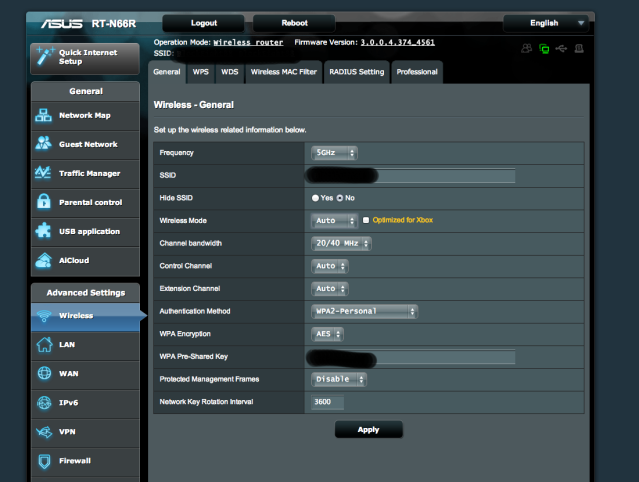Screen dimensions: 639x482
Task: Click the WAN globe icon
Action: coord(44,373)
